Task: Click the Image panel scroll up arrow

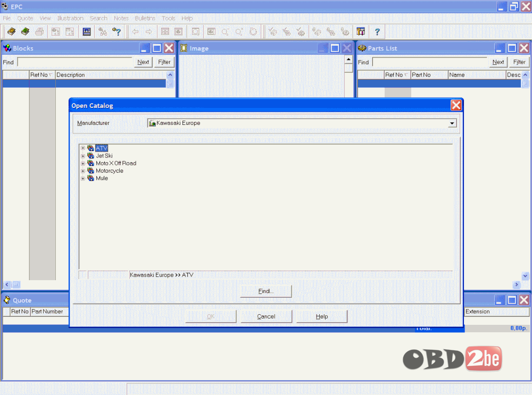Action: [x=348, y=60]
